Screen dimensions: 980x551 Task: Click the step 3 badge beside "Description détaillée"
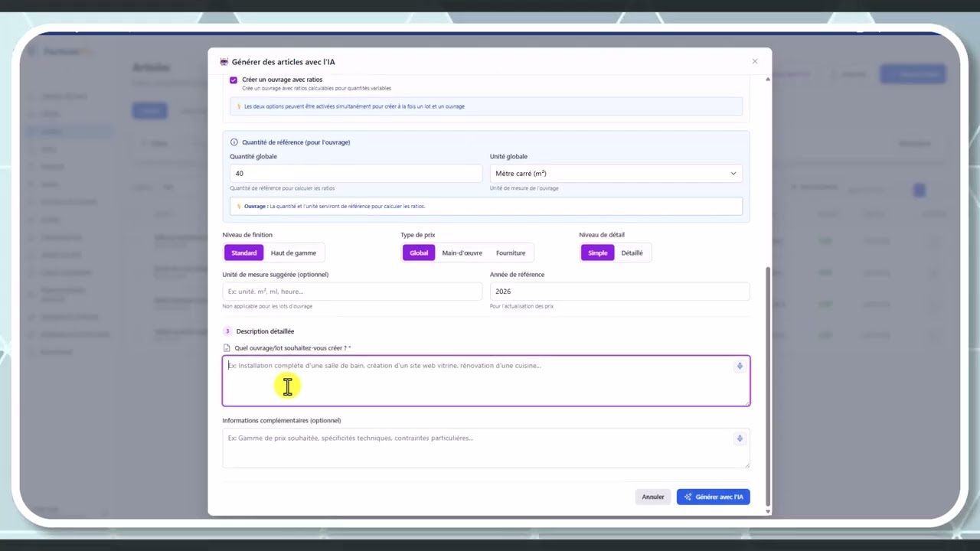point(227,331)
